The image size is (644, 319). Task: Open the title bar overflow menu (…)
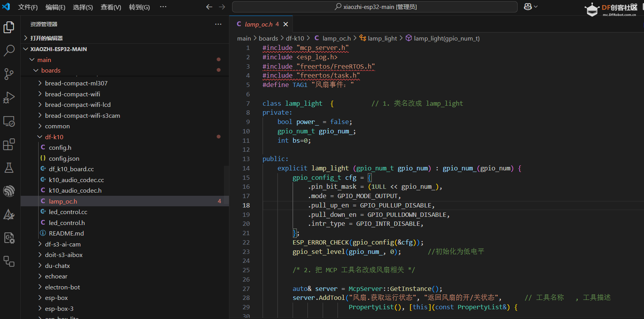pos(163,7)
